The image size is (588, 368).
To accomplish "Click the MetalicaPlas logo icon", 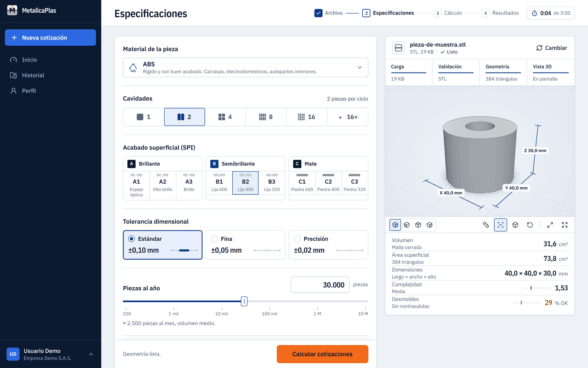I will 12,10.
